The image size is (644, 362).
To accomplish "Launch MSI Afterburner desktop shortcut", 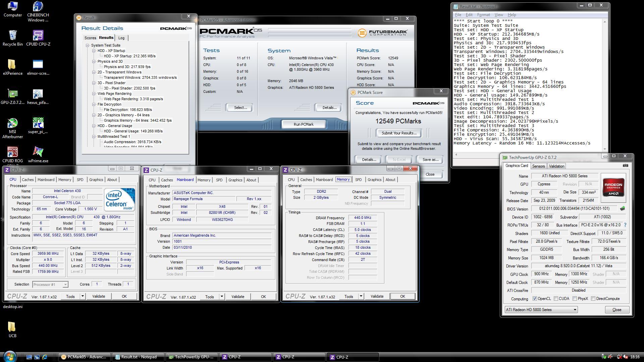I will 13,128.
